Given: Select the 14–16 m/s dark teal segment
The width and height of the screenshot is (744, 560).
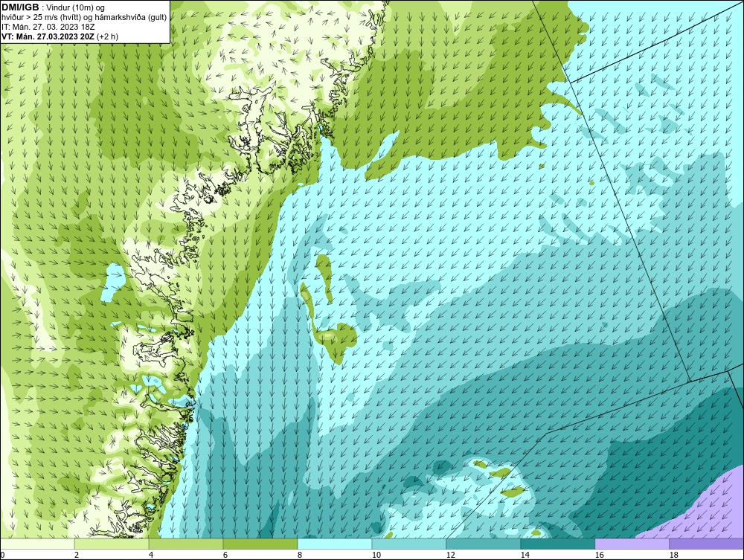Looking at the screenshot, I should click(x=557, y=544).
